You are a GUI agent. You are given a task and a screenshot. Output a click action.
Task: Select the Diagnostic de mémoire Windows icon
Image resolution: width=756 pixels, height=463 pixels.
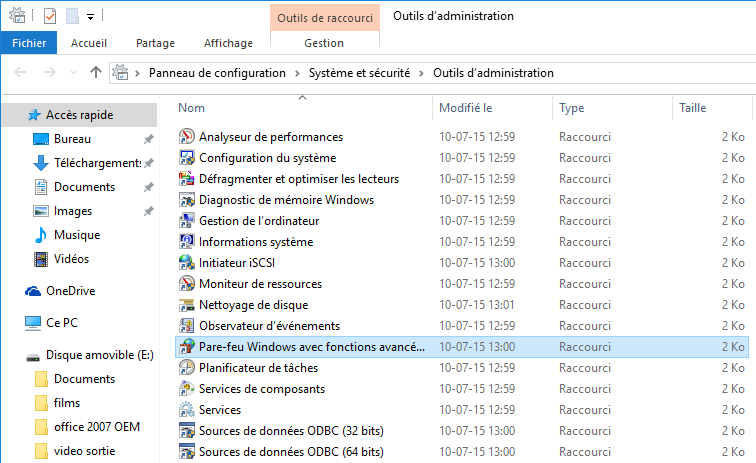click(x=187, y=200)
